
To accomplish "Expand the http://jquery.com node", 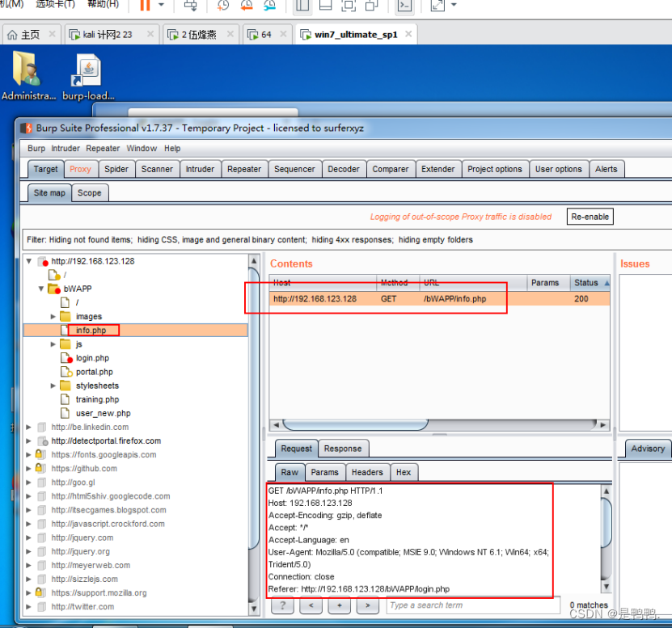I will [x=29, y=537].
